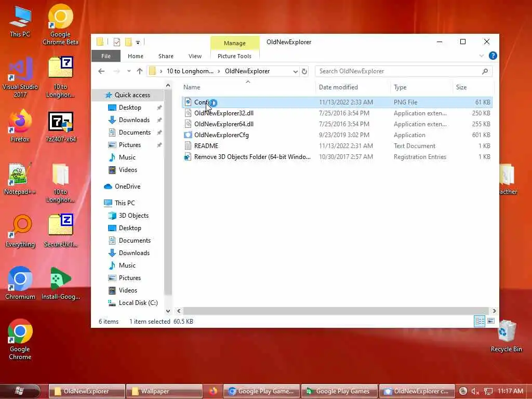Select the Install-Goog desktop icon

[60, 283]
